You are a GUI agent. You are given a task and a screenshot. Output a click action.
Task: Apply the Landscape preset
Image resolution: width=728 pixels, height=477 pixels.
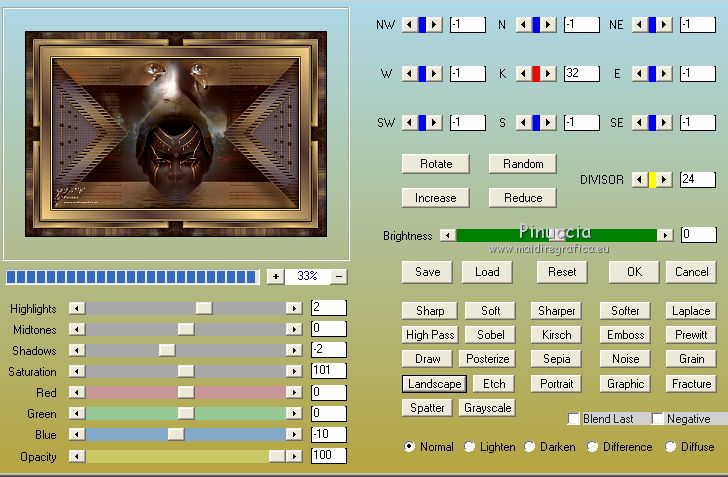point(434,384)
